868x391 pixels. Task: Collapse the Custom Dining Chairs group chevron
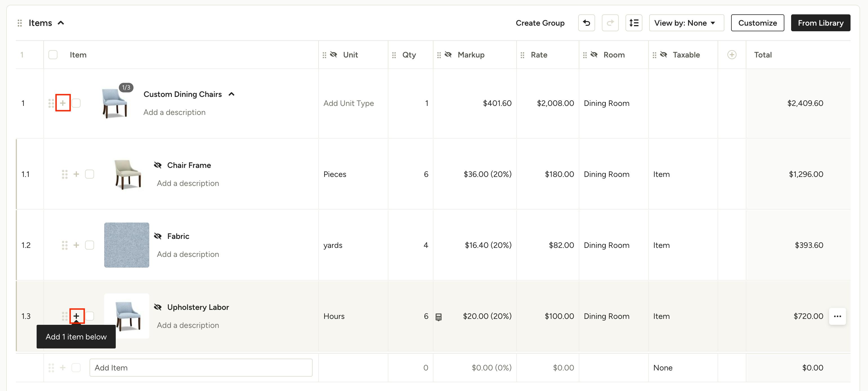(x=232, y=94)
